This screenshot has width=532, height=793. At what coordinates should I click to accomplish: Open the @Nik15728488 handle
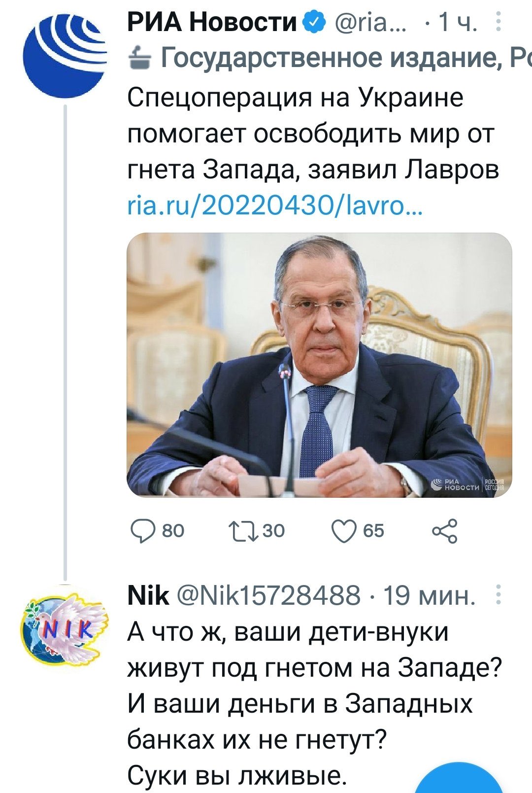click(268, 595)
